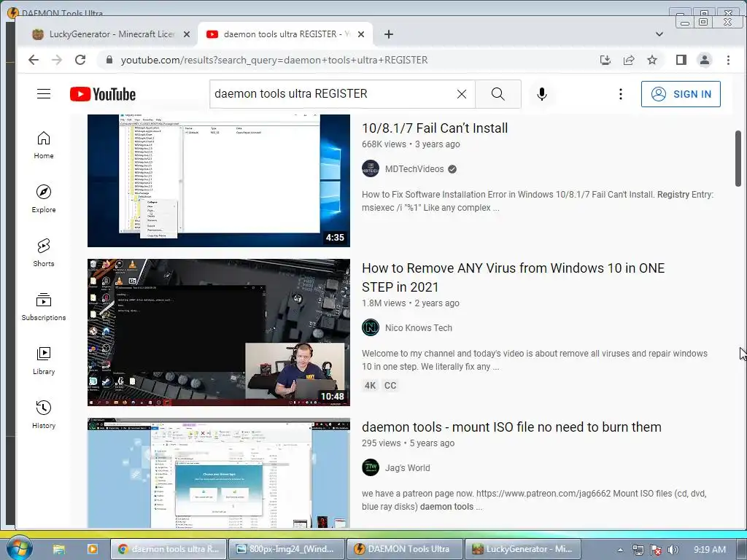Switch to the Chrome daemon tools taskbar button
Screen dimensions: 747x560
pos(169,549)
